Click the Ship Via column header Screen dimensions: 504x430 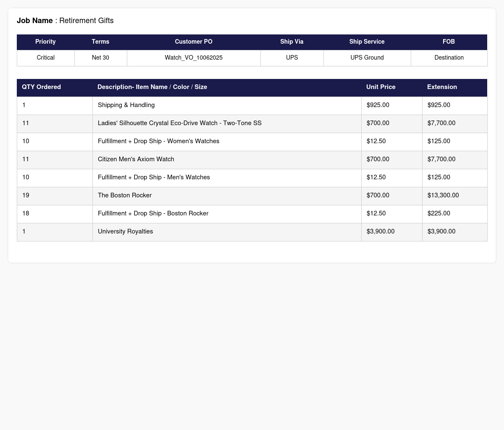point(292,42)
